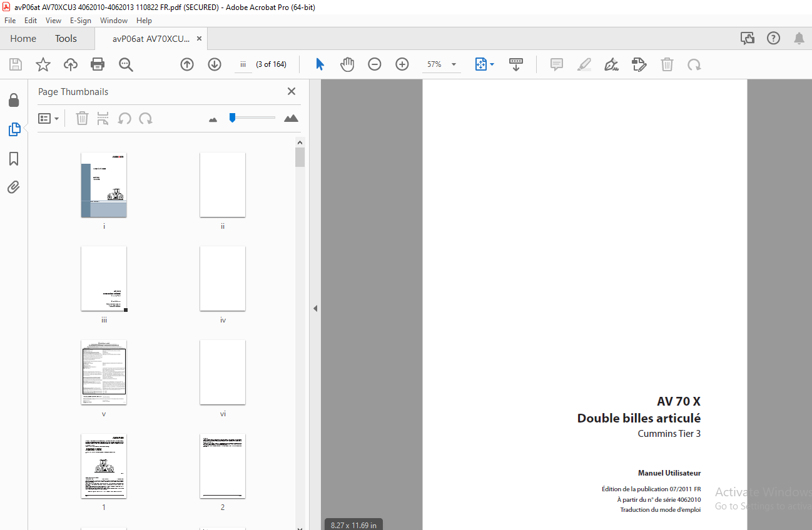The image size is (812, 530).
Task: Choose the Selection arrow tool
Action: point(320,64)
